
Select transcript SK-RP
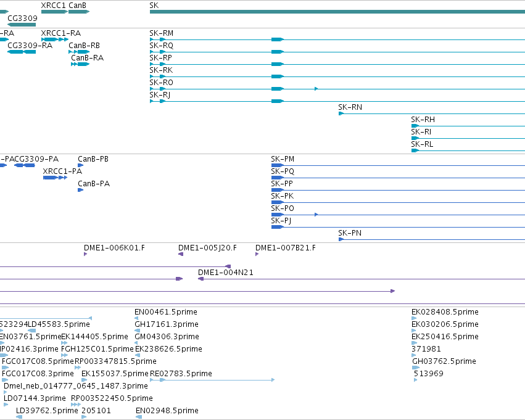tap(337, 64)
